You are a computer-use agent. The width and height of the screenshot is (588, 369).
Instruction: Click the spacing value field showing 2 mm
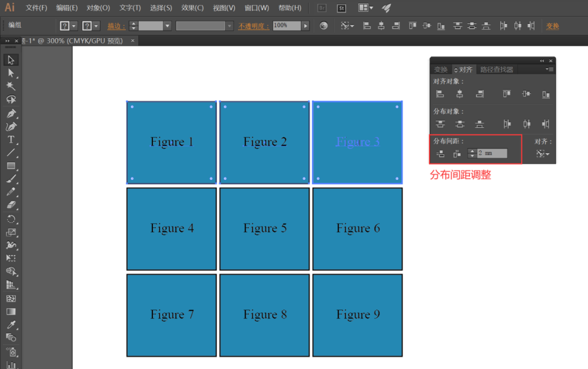point(492,153)
